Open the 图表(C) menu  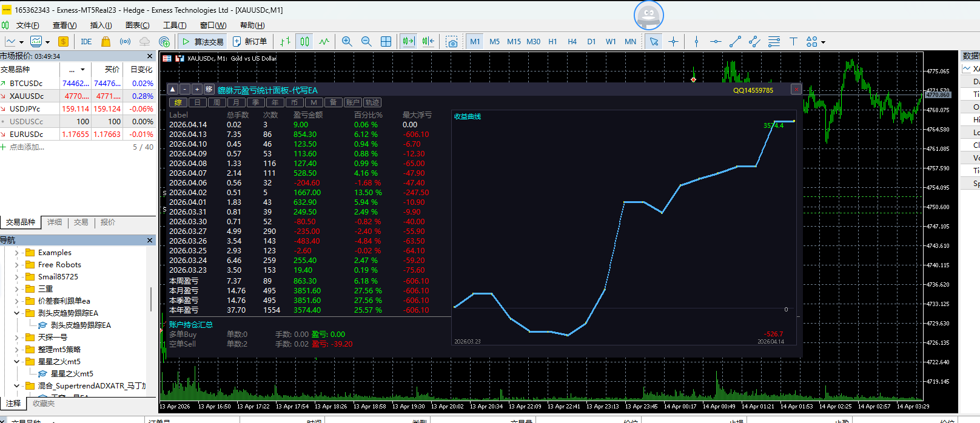click(x=137, y=25)
